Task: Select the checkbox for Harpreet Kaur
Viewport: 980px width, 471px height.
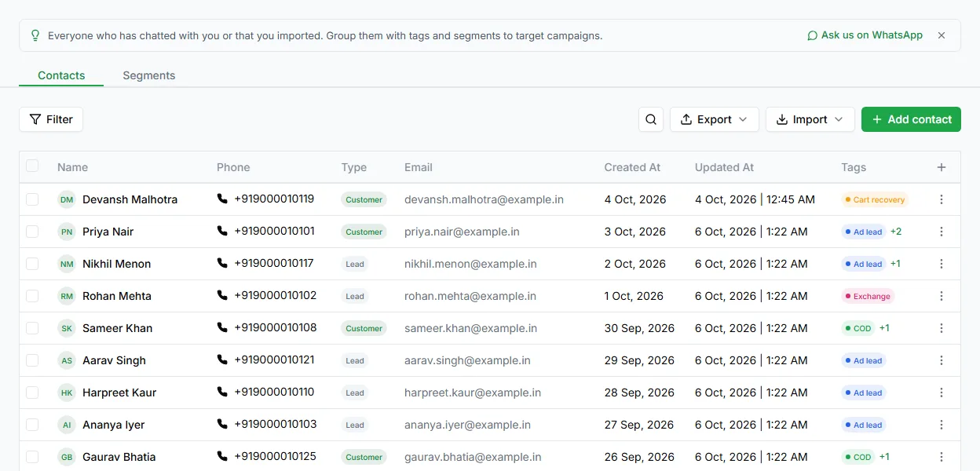Action: pyautogui.click(x=32, y=392)
